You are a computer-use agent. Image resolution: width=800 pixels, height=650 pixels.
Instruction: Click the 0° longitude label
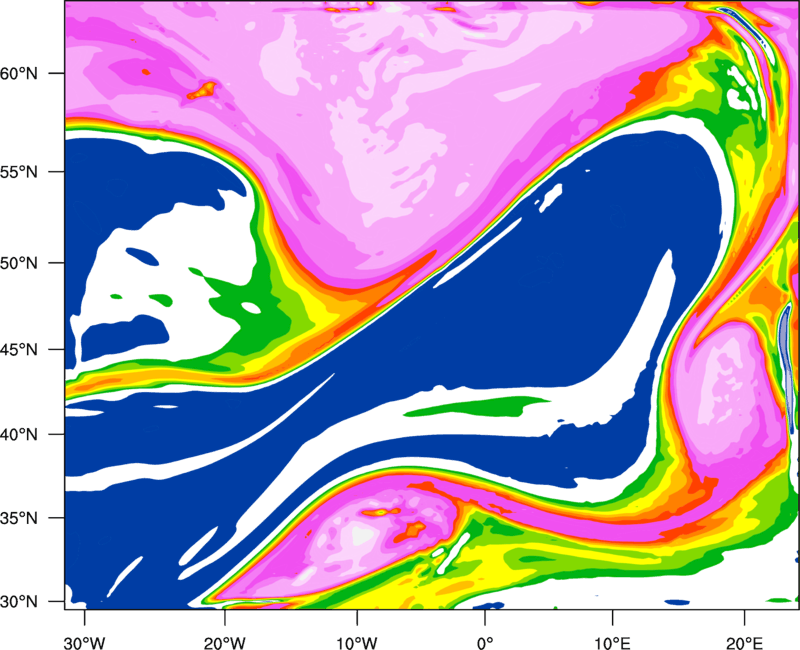pyautogui.click(x=485, y=643)
